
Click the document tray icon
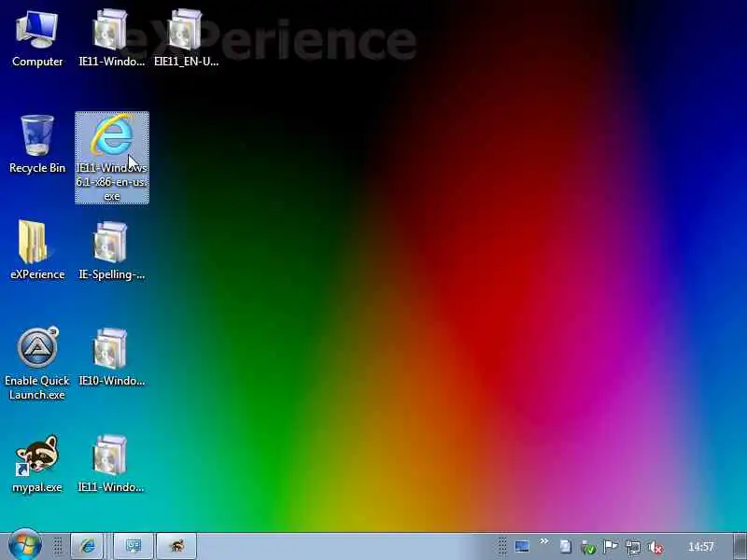point(565,547)
